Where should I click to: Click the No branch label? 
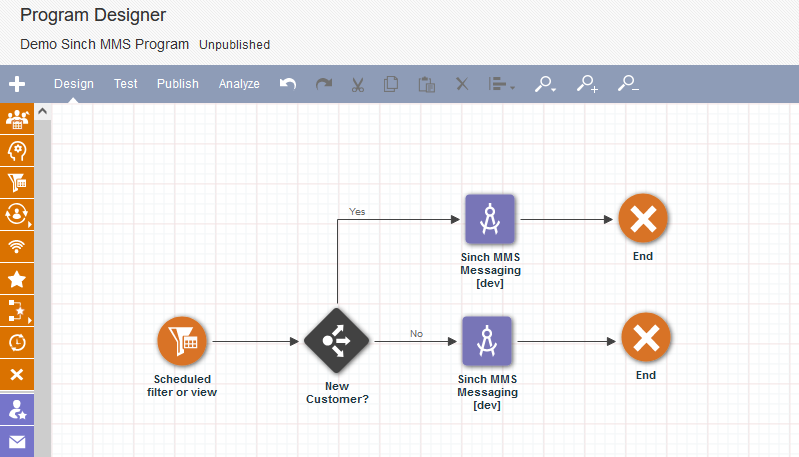pyautogui.click(x=416, y=334)
